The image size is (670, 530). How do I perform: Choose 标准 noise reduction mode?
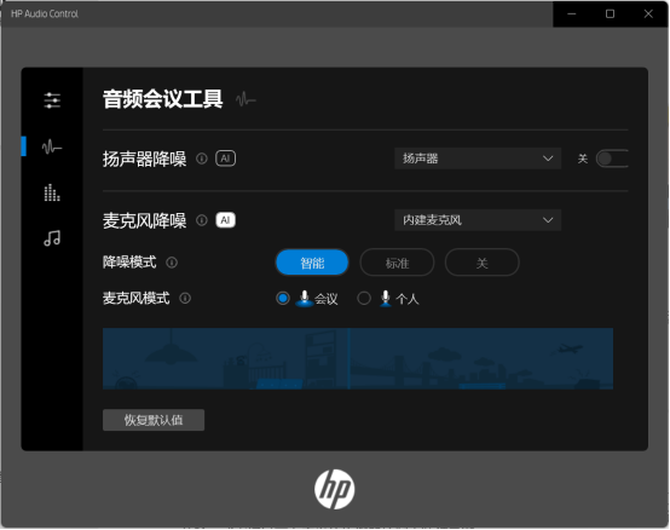(397, 263)
